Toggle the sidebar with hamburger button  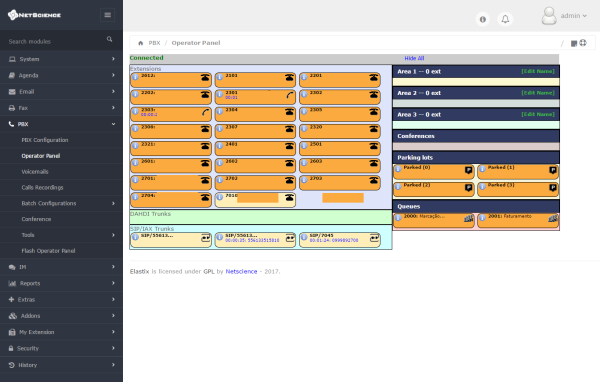pyautogui.click(x=108, y=15)
